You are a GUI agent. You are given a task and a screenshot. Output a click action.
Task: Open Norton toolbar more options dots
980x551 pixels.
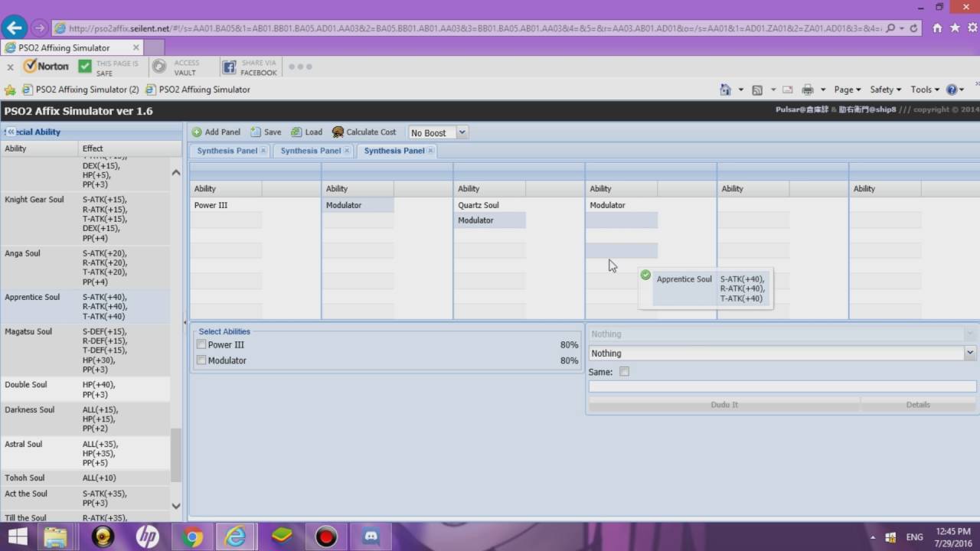(300, 67)
